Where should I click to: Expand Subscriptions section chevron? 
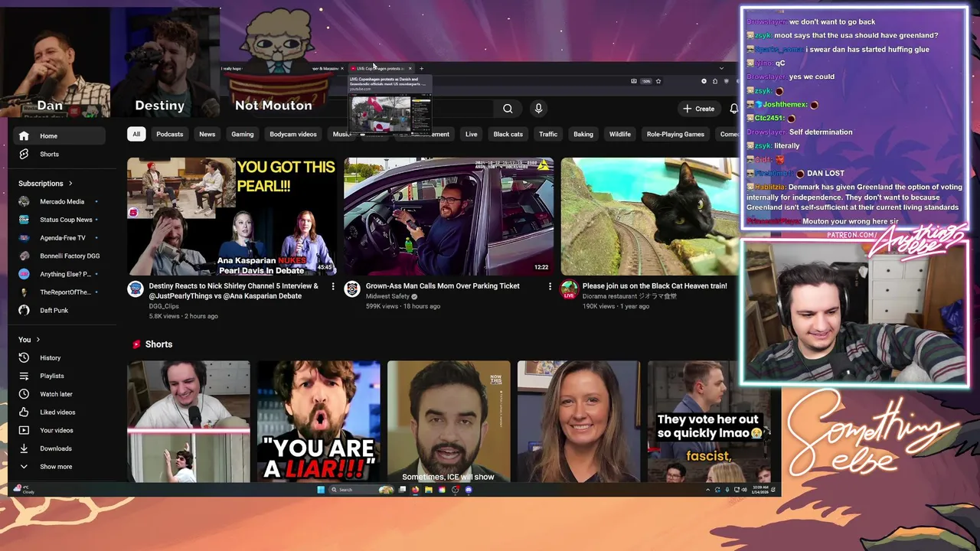(70, 184)
